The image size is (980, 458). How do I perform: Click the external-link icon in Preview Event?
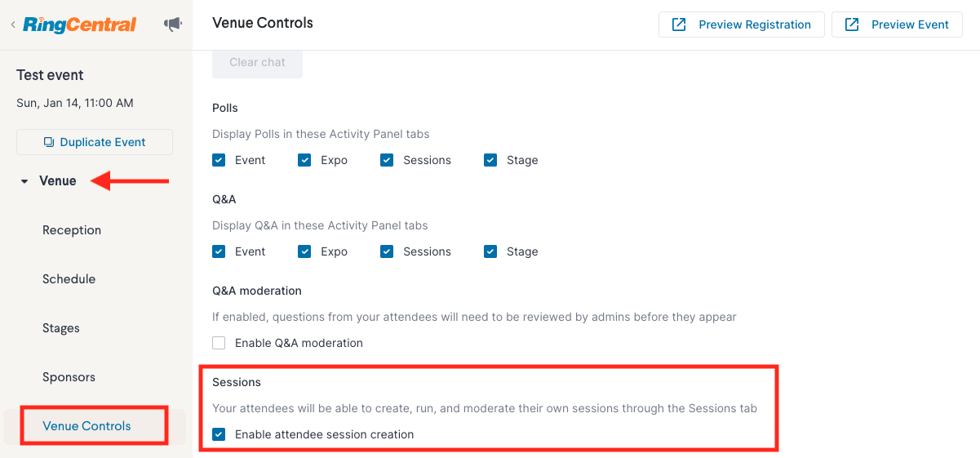coord(852,24)
